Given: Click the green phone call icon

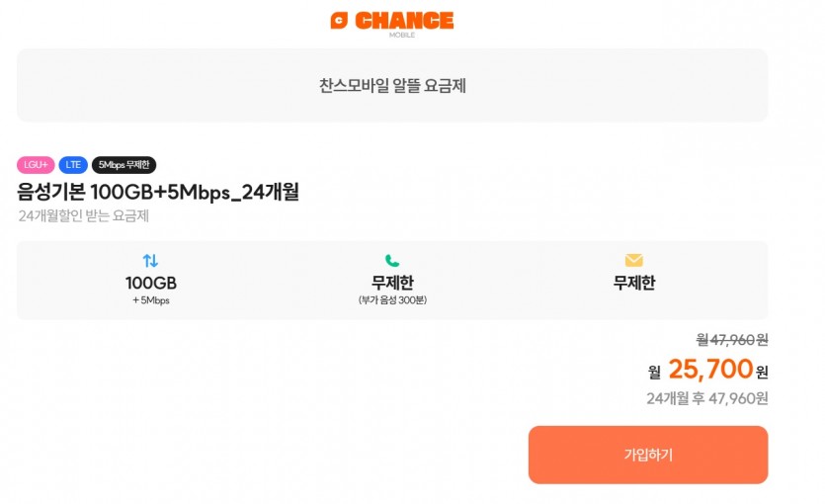Looking at the screenshot, I should (392, 261).
